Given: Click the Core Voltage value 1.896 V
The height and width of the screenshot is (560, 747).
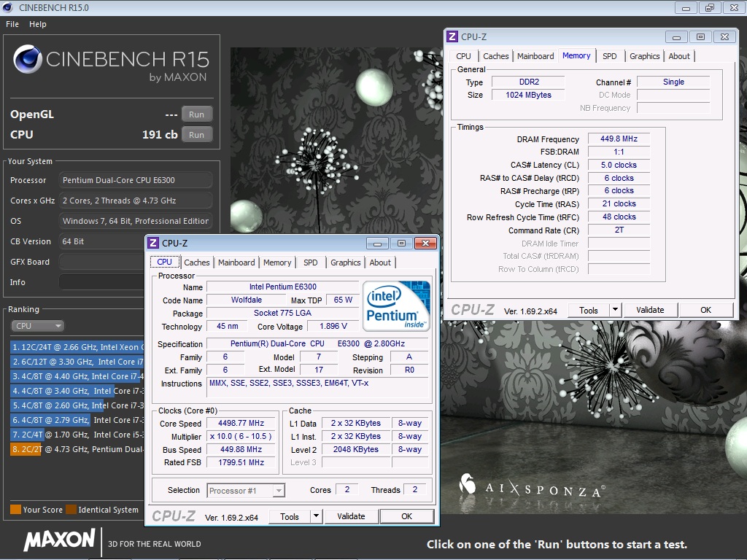Looking at the screenshot, I should point(333,326).
